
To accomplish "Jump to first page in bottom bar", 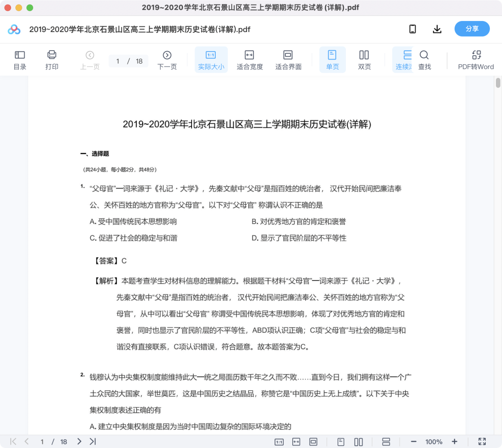I will 13,441.
